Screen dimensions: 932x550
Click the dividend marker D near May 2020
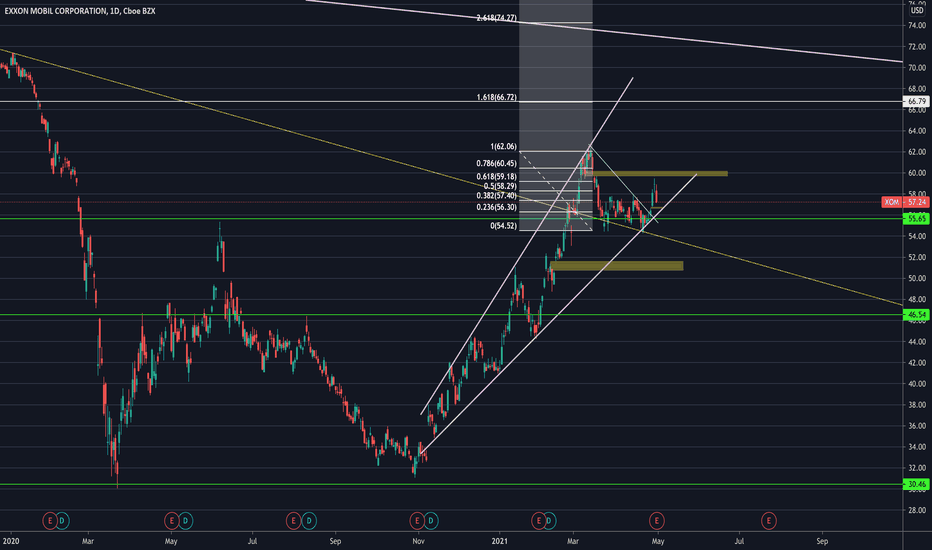(185, 521)
